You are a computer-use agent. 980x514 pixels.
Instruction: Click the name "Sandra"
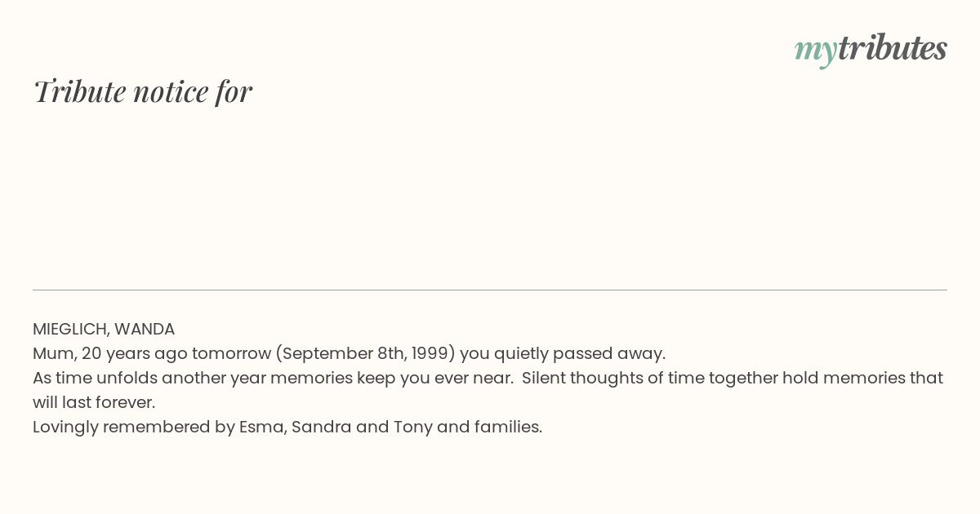click(x=321, y=427)
